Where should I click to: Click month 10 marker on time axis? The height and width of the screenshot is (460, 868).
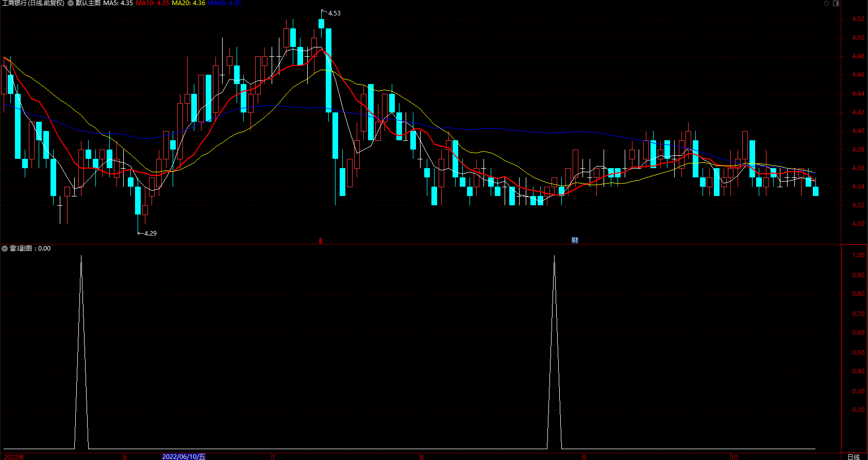pyautogui.click(x=734, y=456)
